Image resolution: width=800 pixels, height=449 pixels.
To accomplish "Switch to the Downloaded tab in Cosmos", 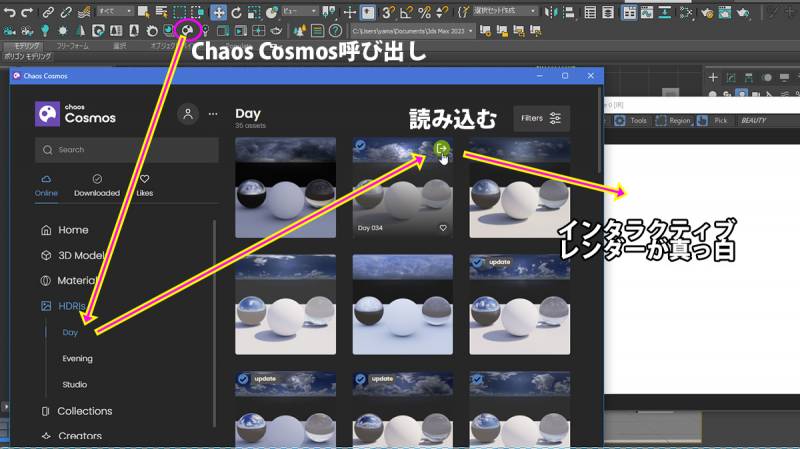I will [x=97, y=186].
